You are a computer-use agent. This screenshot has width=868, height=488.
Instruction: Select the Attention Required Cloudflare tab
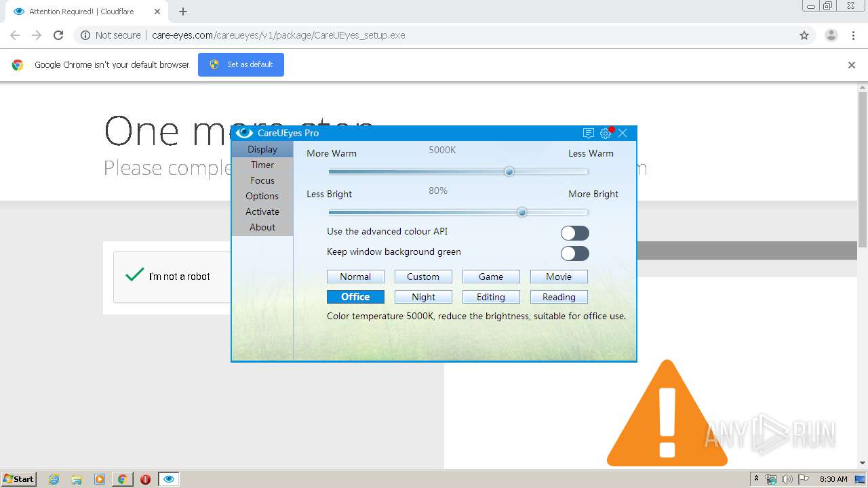tap(86, 12)
